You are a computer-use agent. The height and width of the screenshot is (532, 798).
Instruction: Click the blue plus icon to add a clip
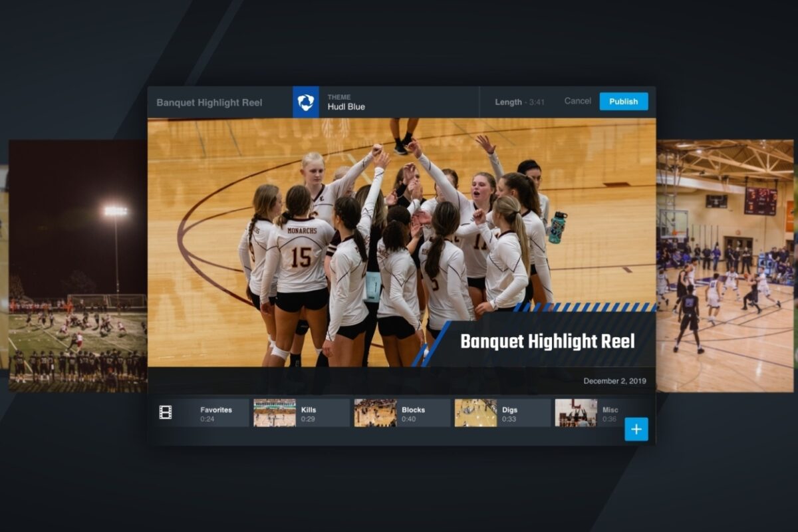tap(636, 430)
